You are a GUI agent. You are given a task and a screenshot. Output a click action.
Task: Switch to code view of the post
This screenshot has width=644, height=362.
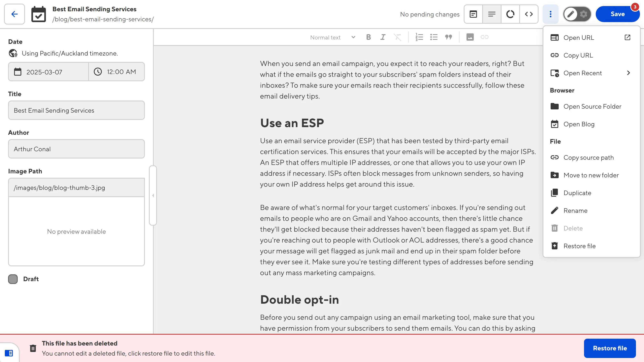529,14
